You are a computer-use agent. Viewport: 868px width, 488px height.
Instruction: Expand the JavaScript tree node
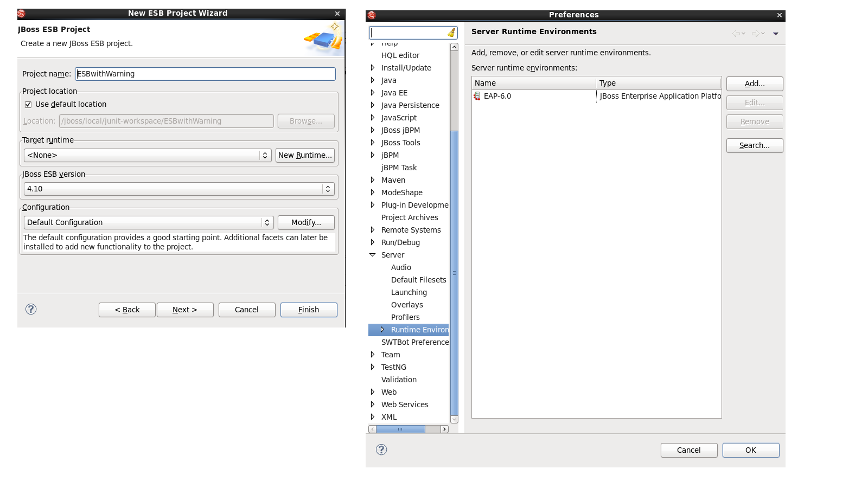tap(373, 118)
